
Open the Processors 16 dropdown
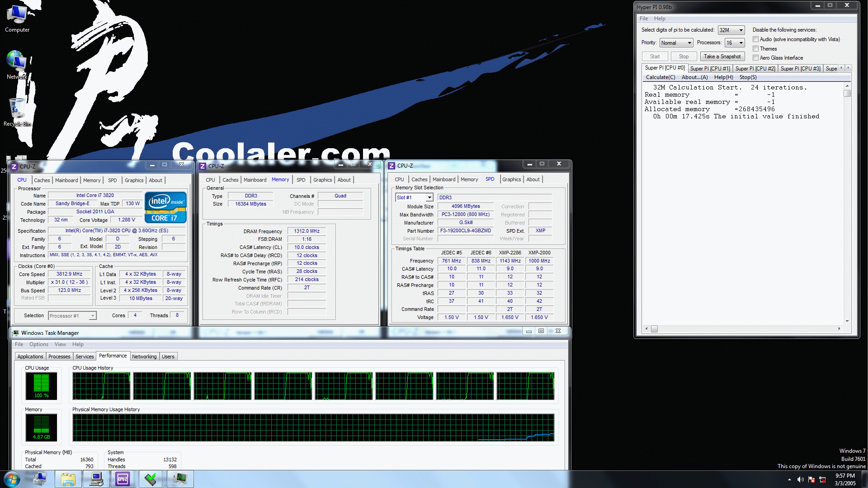pos(735,42)
